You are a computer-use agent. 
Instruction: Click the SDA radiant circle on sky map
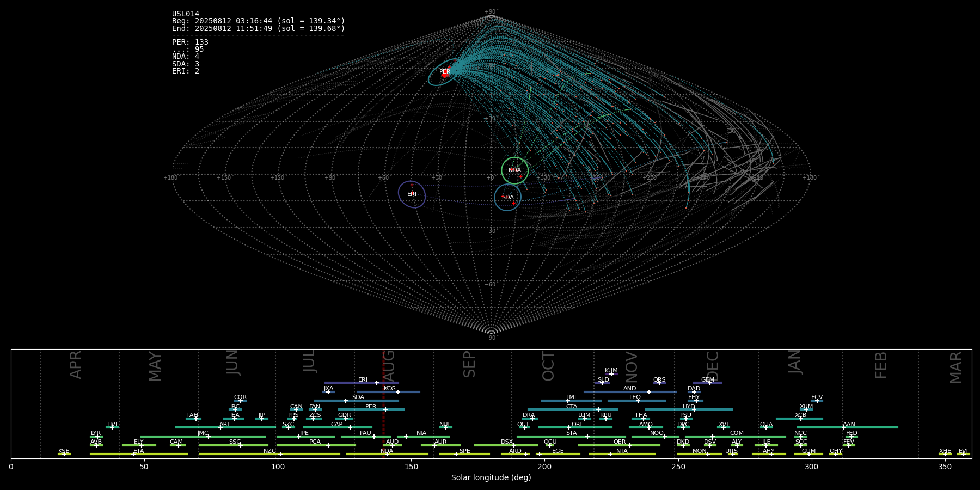click(507, 197)
